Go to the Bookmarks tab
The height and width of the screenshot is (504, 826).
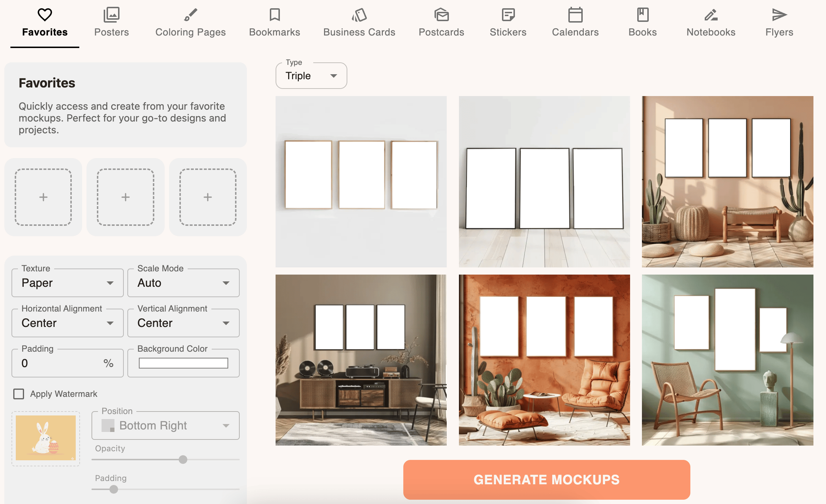275,24
